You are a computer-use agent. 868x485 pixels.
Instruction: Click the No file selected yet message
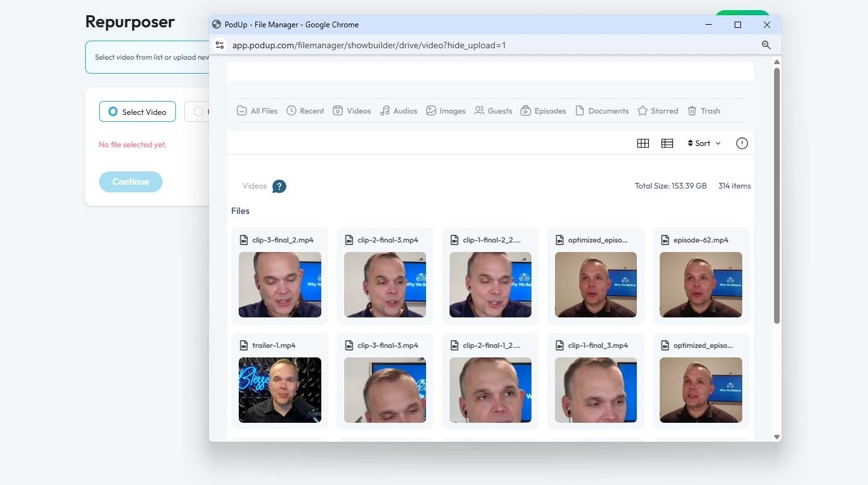133,145
